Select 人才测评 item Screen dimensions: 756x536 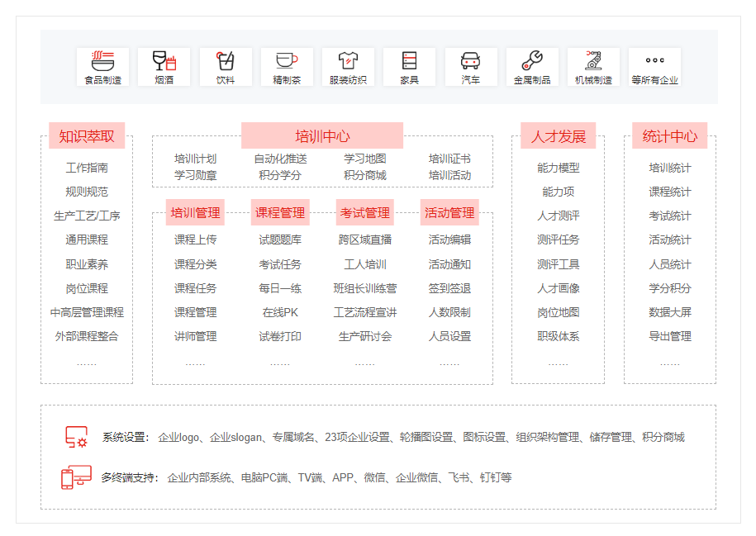(x=559, y=216)
